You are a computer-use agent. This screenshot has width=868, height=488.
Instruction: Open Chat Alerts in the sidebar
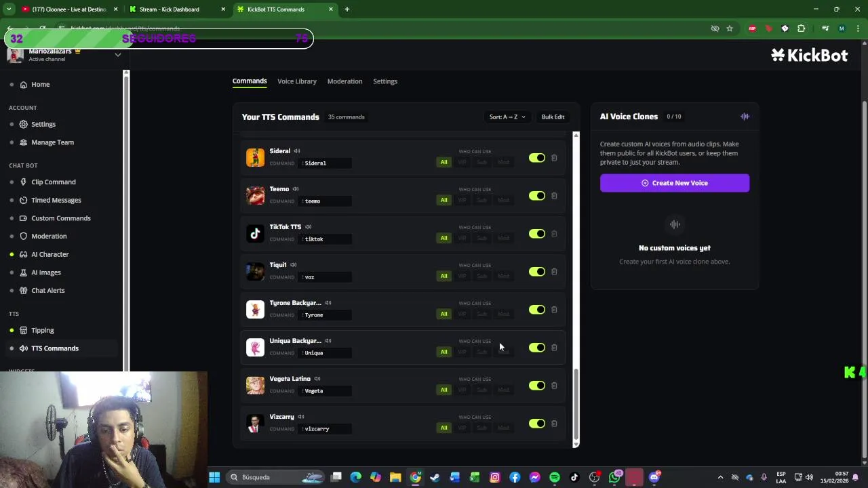(x=48, y=290)
